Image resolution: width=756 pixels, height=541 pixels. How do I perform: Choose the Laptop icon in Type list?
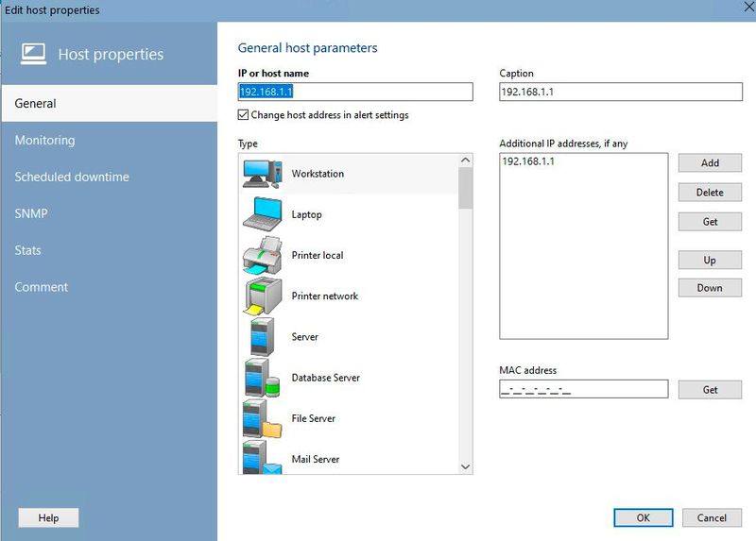tap(263, 214)
